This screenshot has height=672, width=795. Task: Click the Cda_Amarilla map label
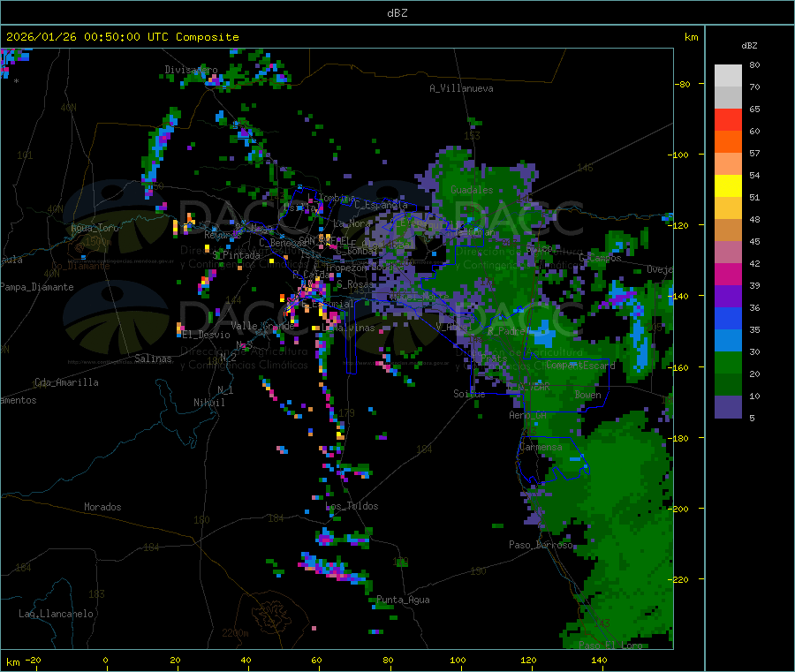[66, 382]
